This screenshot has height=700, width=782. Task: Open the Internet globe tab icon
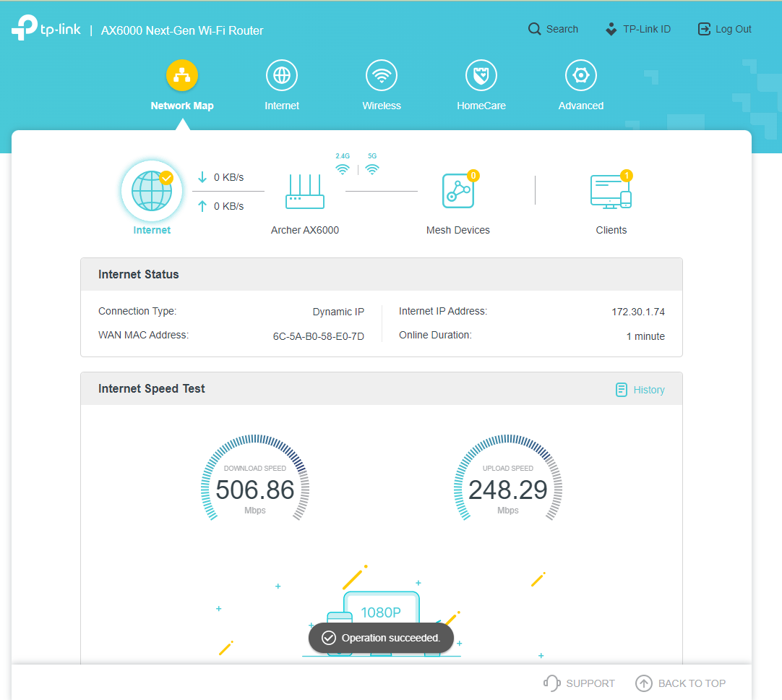click(282, 75)
